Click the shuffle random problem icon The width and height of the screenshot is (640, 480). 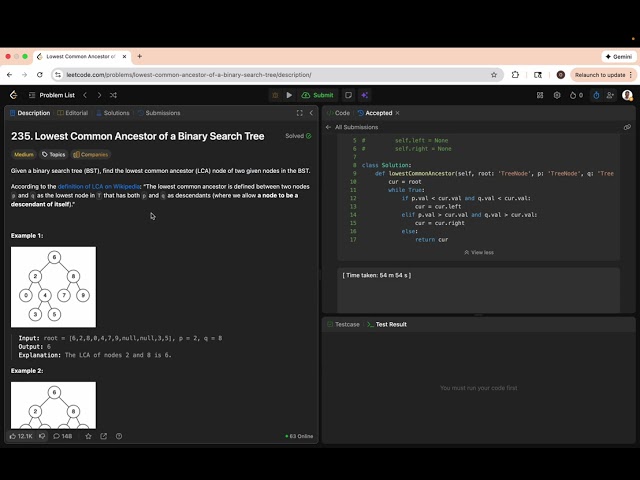pyautogui.click(x=113, y=95)
